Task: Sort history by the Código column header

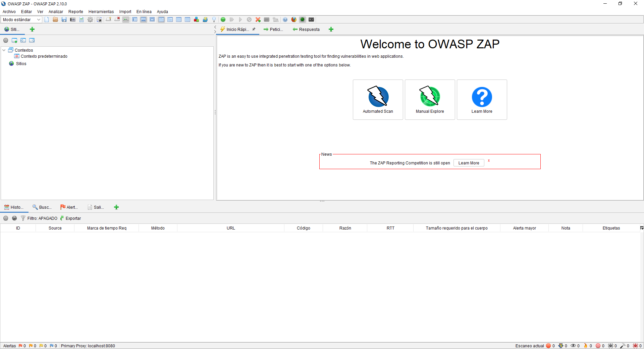Action: (303, 228)
